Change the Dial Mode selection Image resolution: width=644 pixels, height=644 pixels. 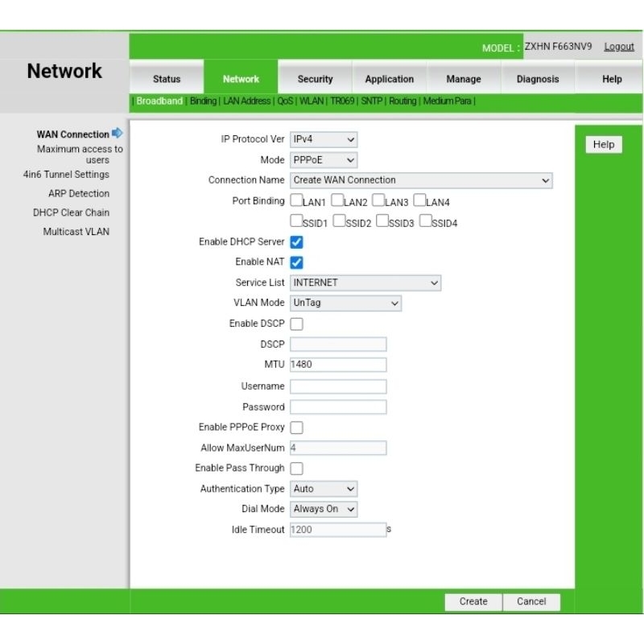323,509
